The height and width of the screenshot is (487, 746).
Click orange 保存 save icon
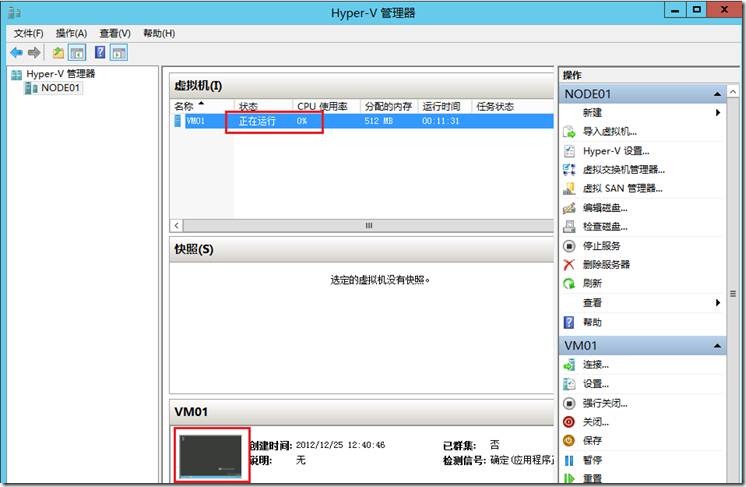point(569,440)
